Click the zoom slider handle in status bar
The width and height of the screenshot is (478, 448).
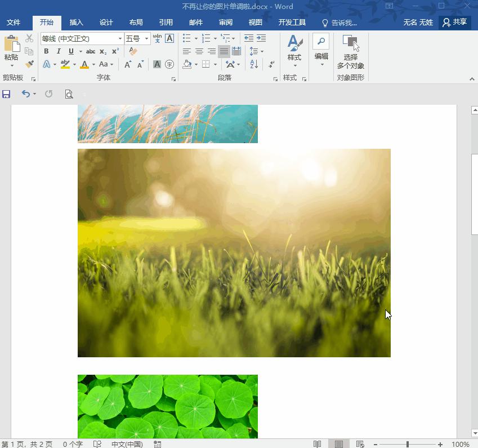[407, 444]
